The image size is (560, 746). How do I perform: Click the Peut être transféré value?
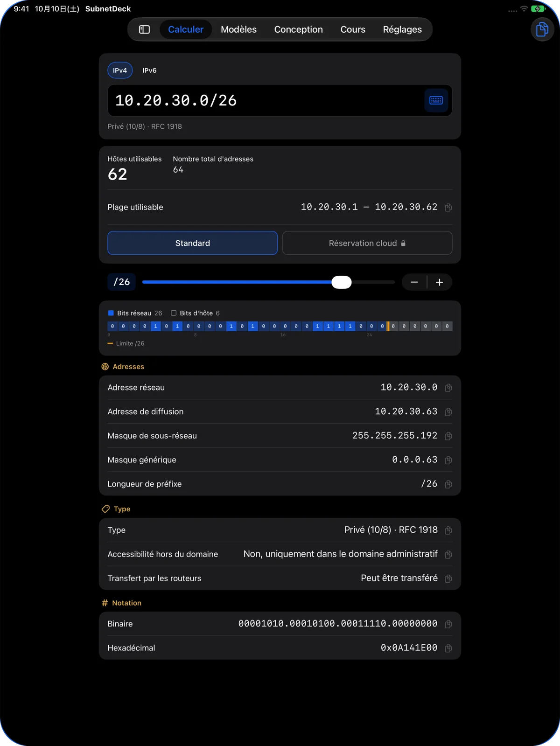click(399, 578)
